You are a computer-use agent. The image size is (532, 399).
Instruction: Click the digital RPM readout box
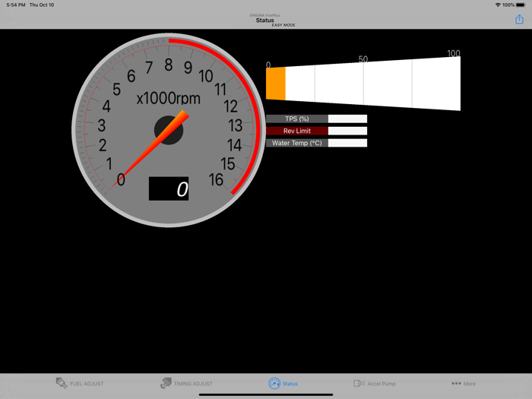(169, 189)
